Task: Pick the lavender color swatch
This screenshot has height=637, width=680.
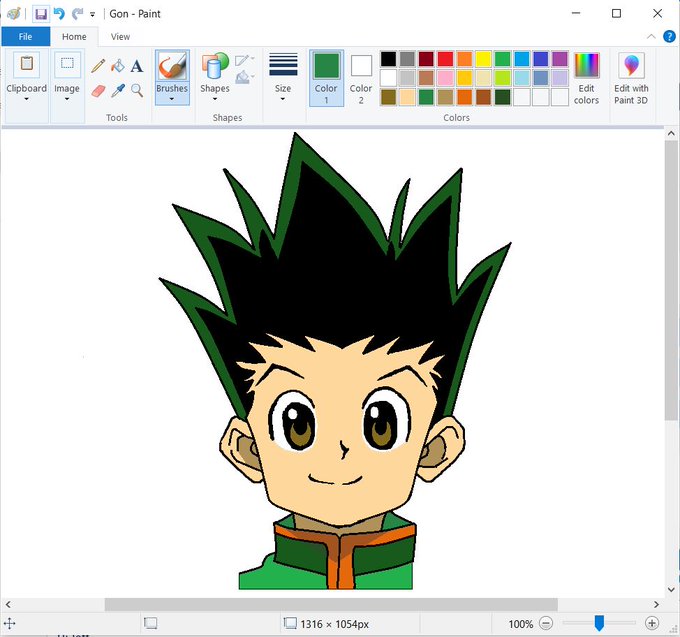Action: point(560,78)
